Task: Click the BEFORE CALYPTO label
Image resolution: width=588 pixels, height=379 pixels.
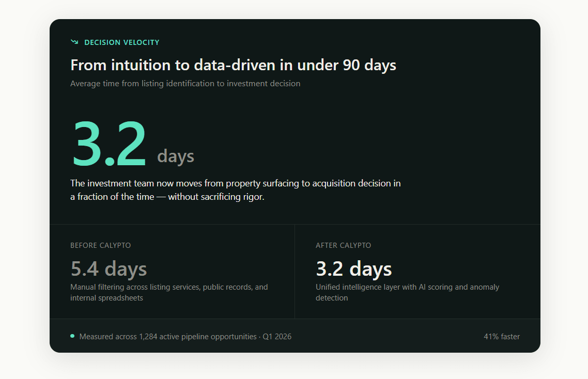Action: click(101, 245)
